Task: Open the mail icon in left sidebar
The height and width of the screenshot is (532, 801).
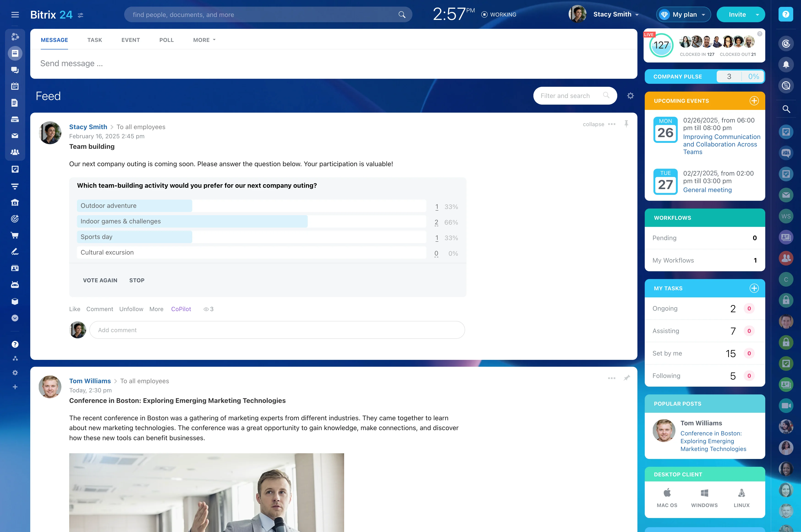Action: 15,136
